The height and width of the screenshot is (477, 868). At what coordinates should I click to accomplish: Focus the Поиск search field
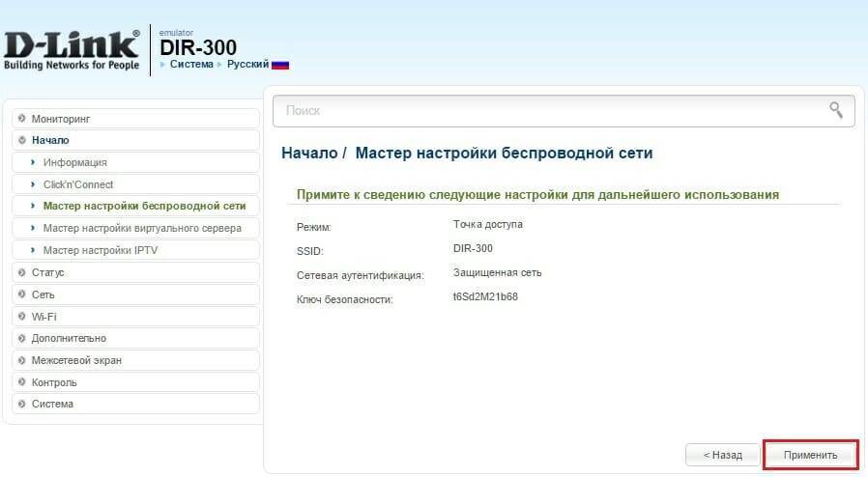564,110
